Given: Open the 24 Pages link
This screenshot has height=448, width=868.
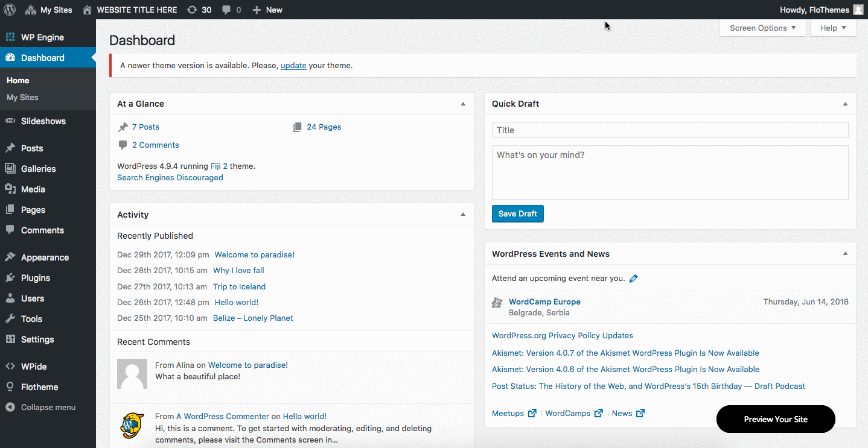Looking at the screenshot, I should click(324, 127).
